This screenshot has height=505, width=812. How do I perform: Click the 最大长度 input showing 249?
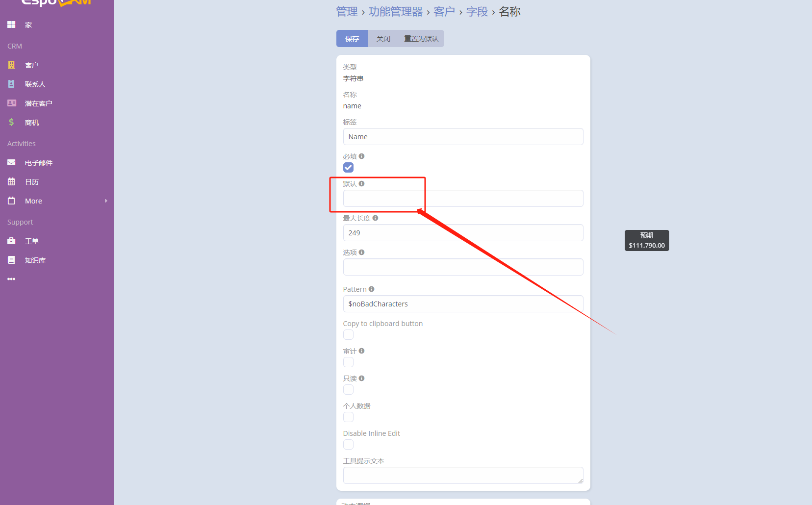463,232
